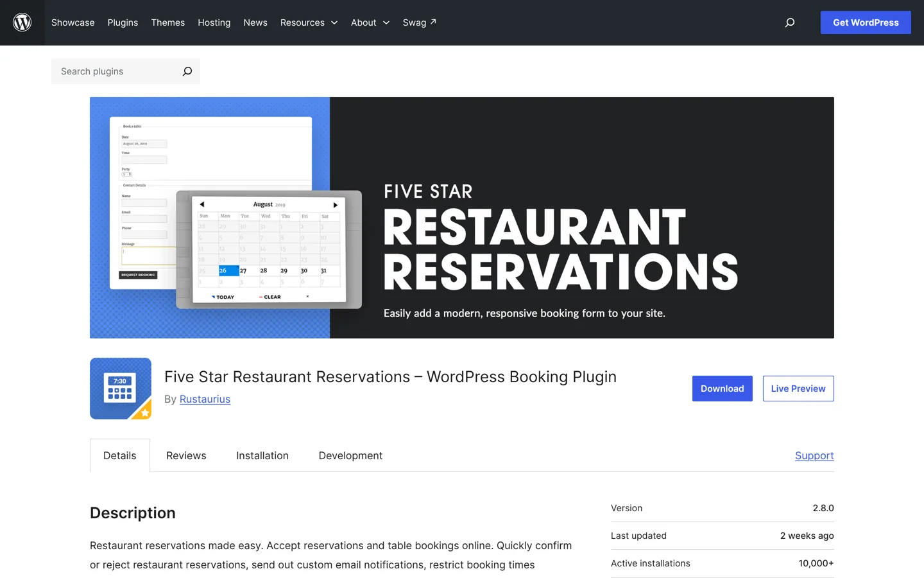Screen dimensions: 924x578
Task: Click the plugin title heading text
Action: click(x=390, y=377)
